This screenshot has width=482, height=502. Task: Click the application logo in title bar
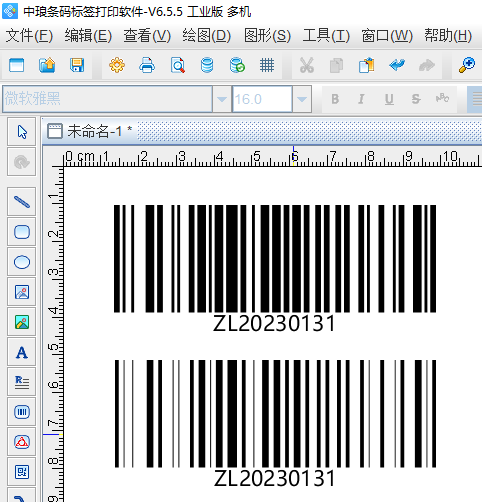(x=10, y=11)
